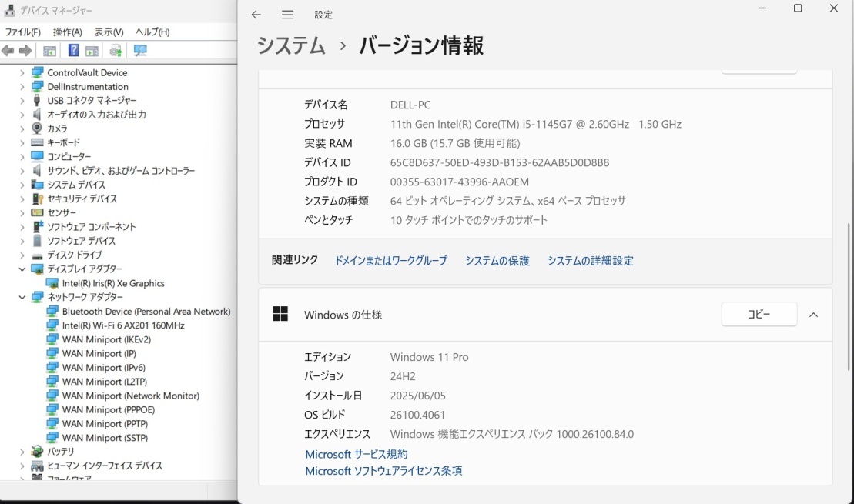The width and height of the screenshot is (854, 504).
Task: Select the WAN Miniport (L2TP) entry
Action: tap(105, 382)
